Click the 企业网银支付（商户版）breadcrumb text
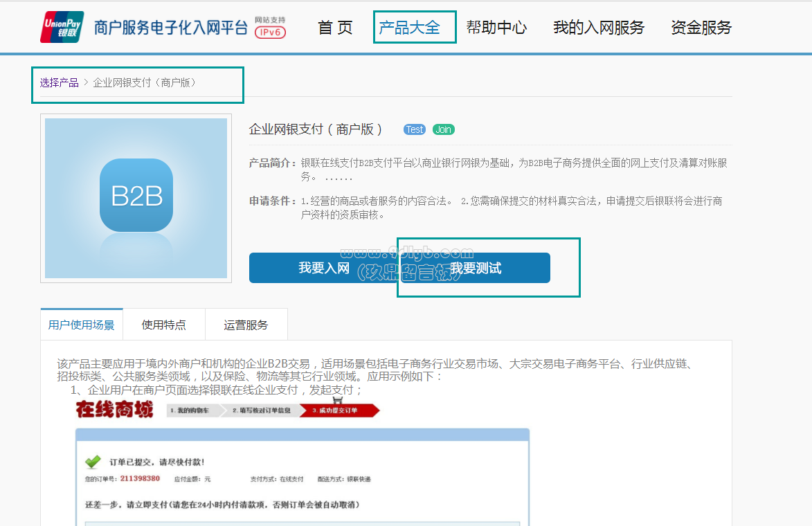812x526 pixels. pyautogui.click(x=145, y=83)
